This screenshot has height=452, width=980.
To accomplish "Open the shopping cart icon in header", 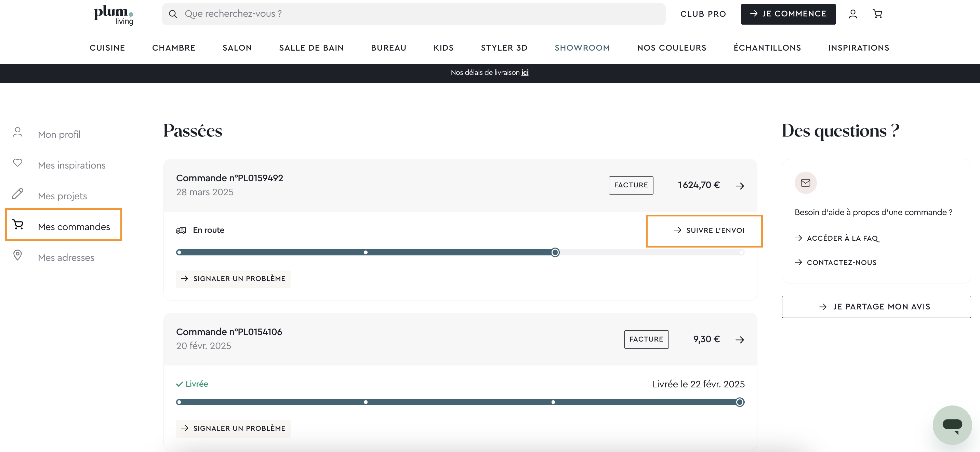I will 877,14.
